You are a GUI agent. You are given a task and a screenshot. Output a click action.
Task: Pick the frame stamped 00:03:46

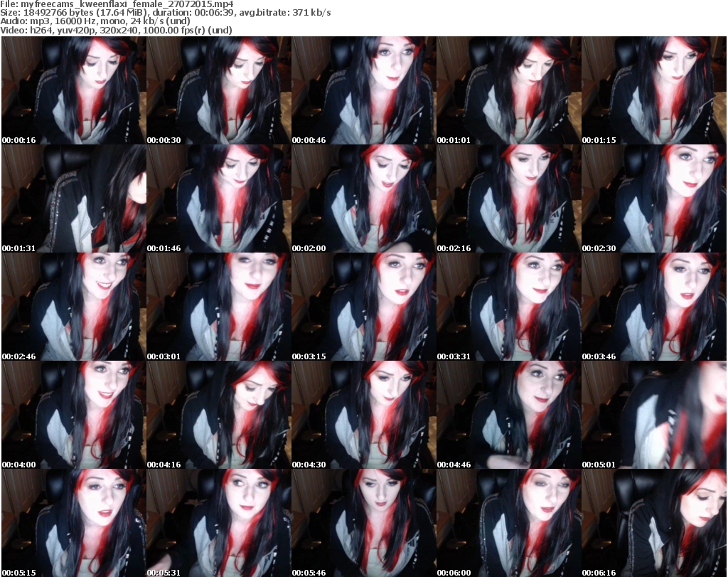tap(654, 307)
